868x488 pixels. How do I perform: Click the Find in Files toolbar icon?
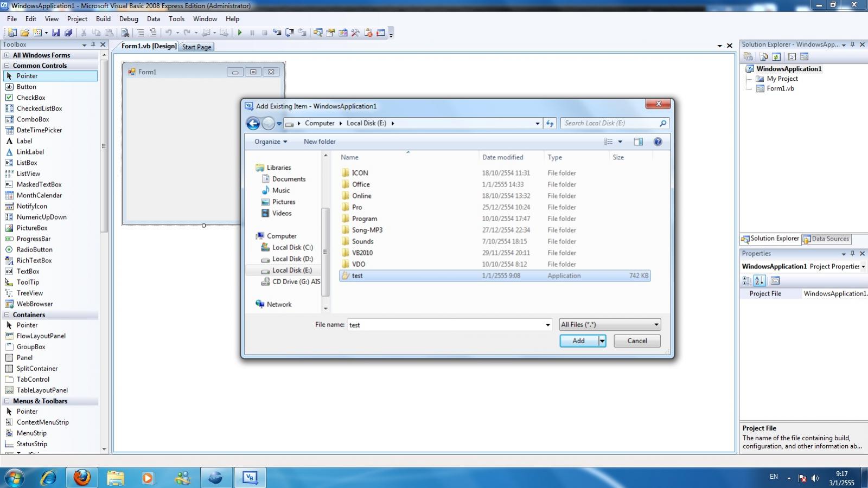coord(125,33)
